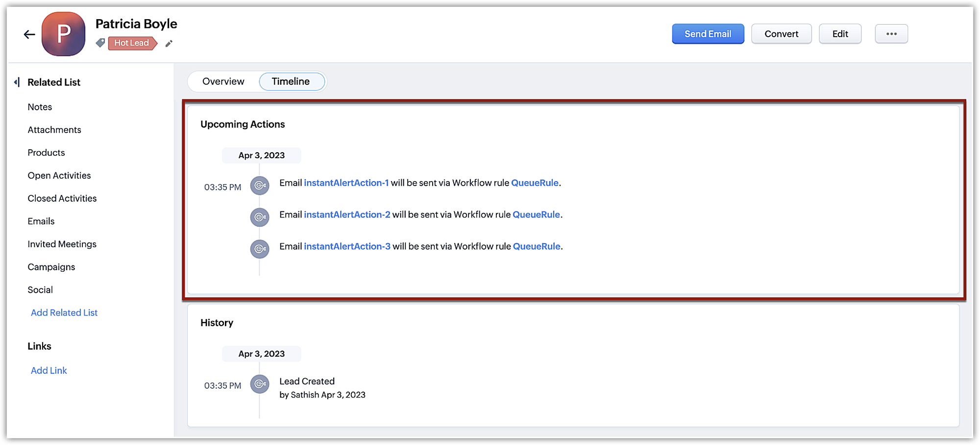Click the instantAlertAction-1 timeline icon

pyautogui.click(x=260, y=186)
